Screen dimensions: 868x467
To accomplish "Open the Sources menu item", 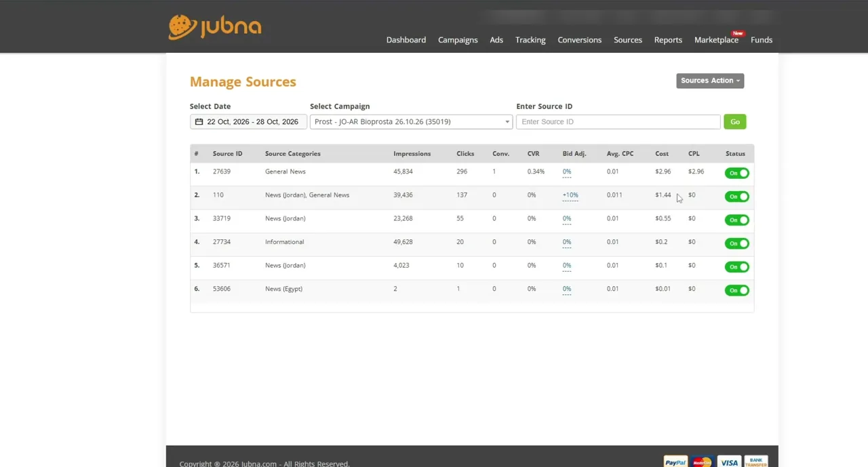I will 628,40.
